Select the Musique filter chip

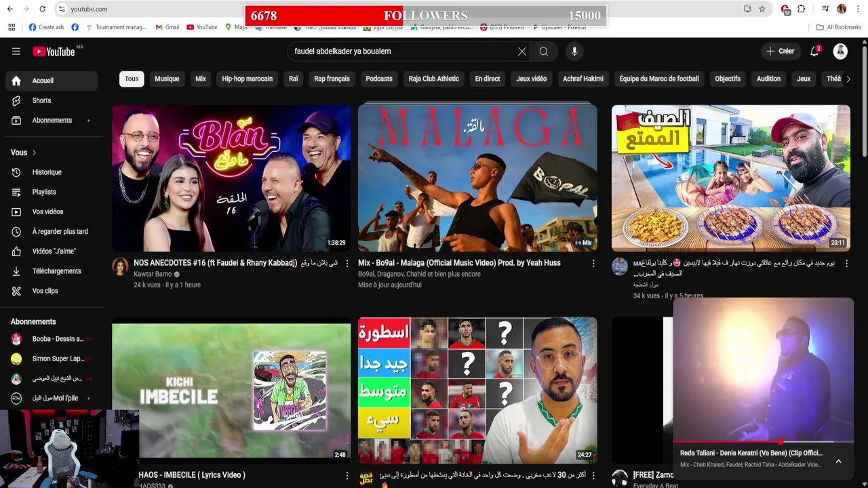pyautogui.click(x=167, y=79)
